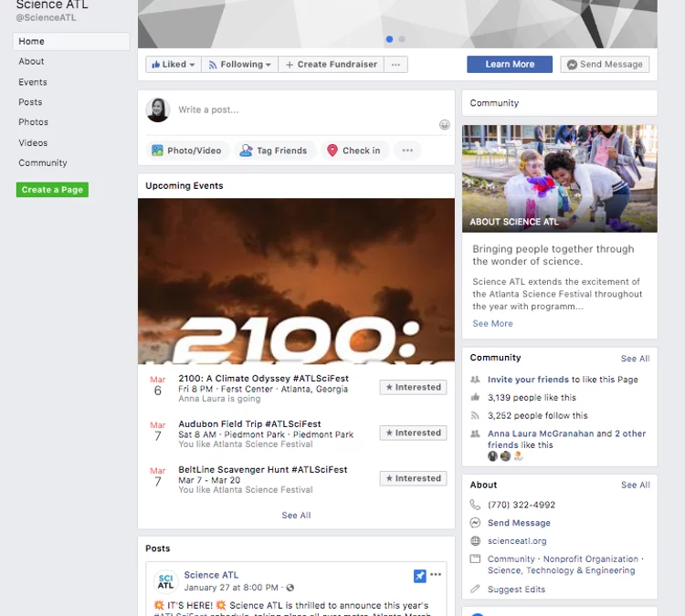685x616 pixels.
Task: Click Send Message link in About section
Action: point(519,523)
